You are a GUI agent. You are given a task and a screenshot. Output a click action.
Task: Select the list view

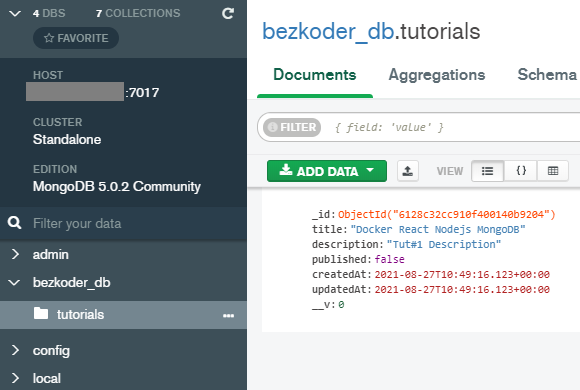point(488,171)
